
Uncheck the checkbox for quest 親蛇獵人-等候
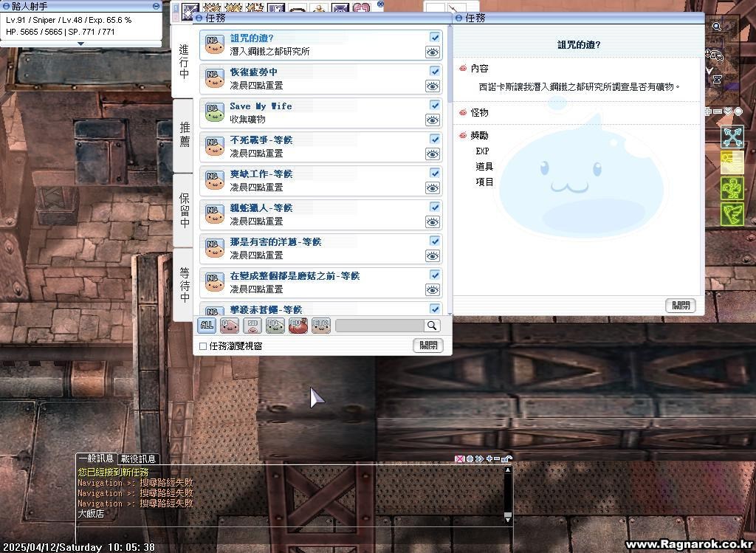point(434,207)
